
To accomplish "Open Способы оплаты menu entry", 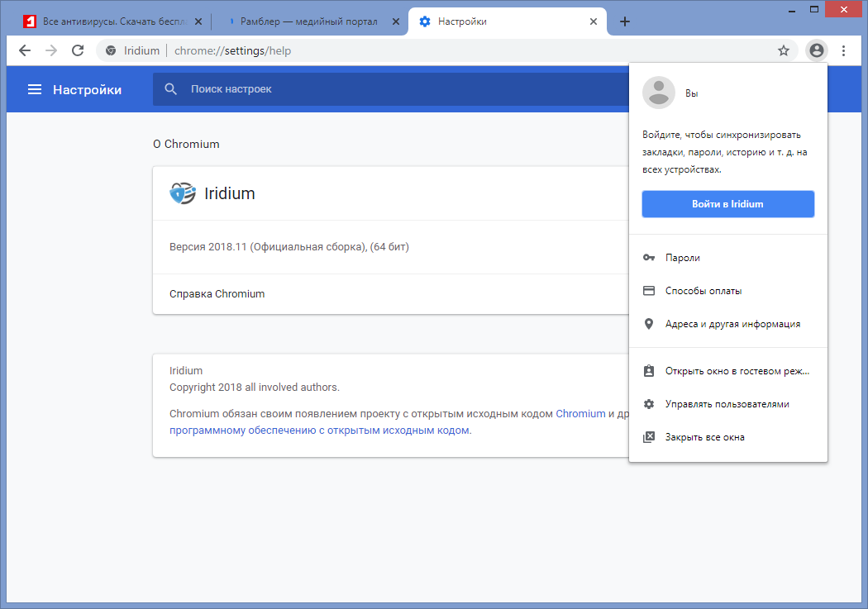I will click(728, 291).
